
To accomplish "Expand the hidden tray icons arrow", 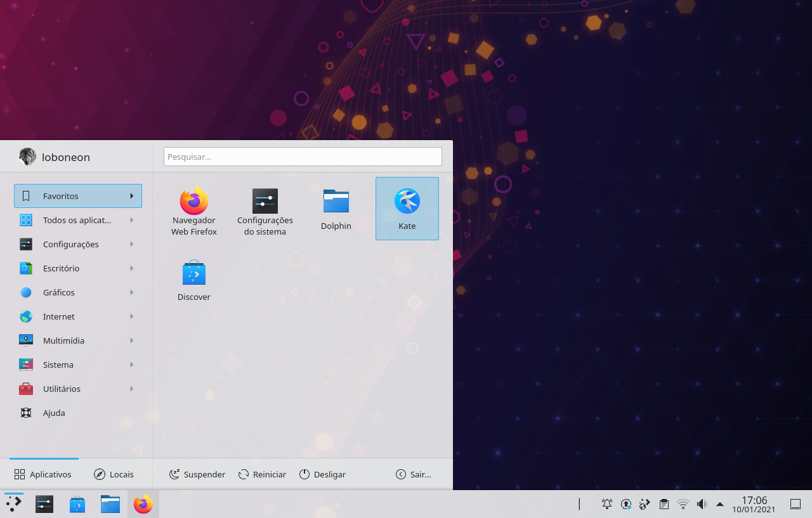I will click(x=719, y=504).
